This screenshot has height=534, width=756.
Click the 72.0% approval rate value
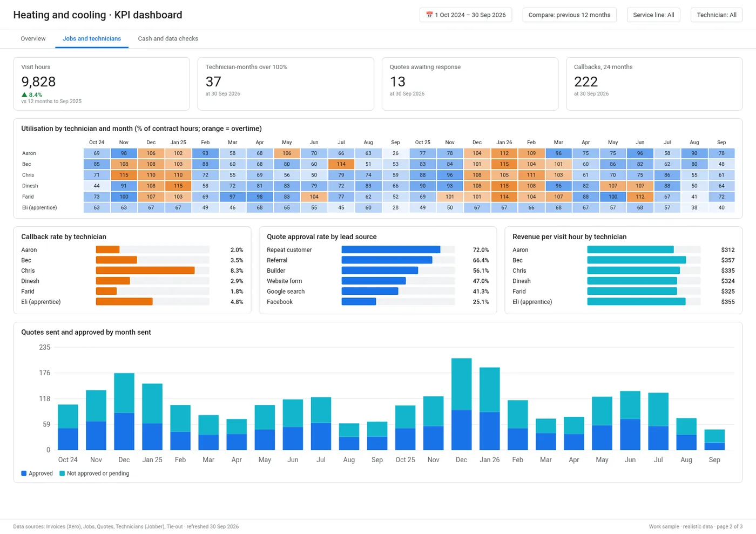click(481, 250)
